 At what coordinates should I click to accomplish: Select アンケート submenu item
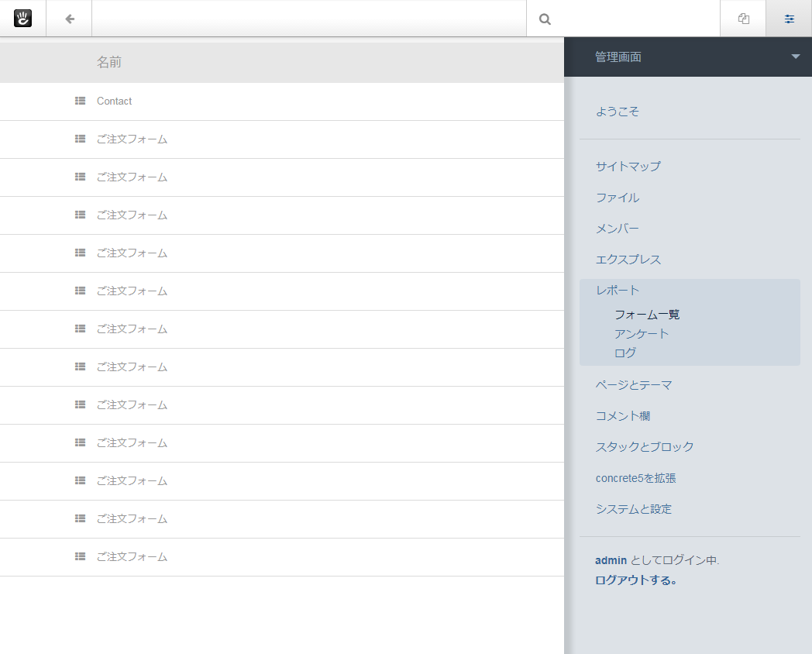pyautogui.click(x=642, y=333)
